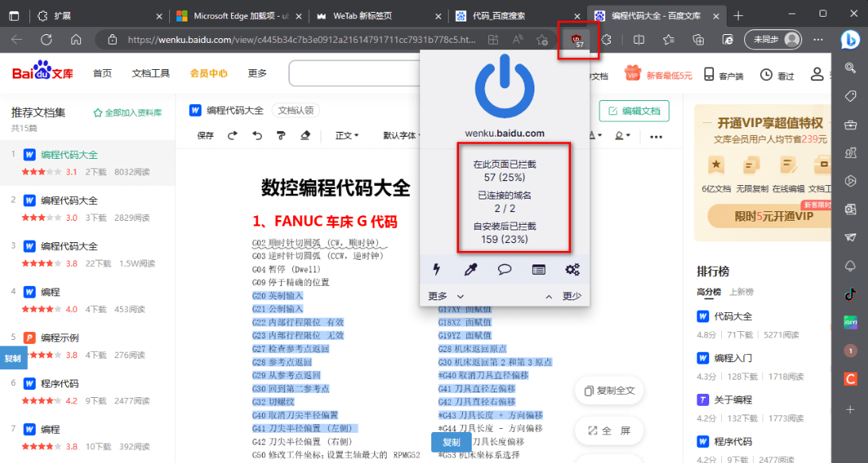
Task: Open document toolbar more options (…)
Action: pyautogui.click(x=656, y=137)
